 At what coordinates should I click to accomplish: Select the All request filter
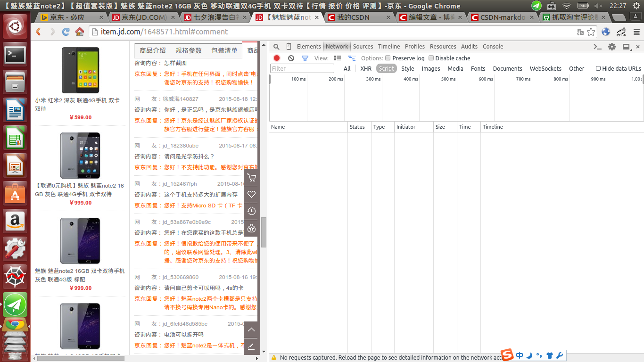347,68
